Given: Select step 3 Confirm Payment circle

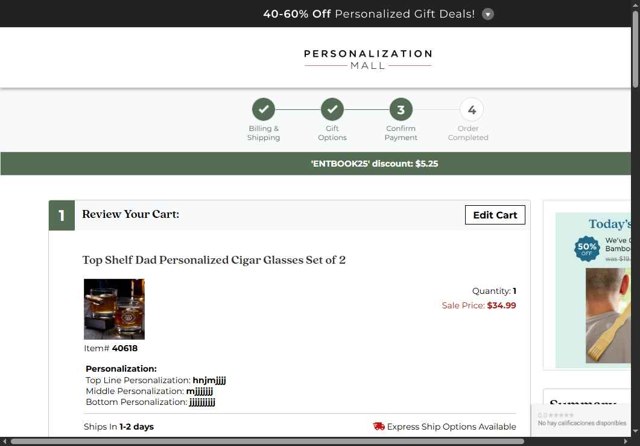Looking at the screenshot, I should [x=401, y=109].
